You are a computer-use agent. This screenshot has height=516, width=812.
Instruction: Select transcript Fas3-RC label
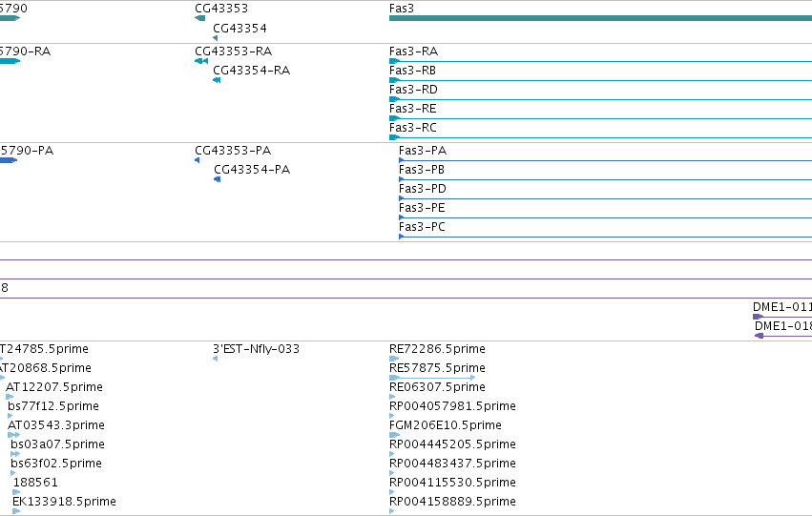413,127
